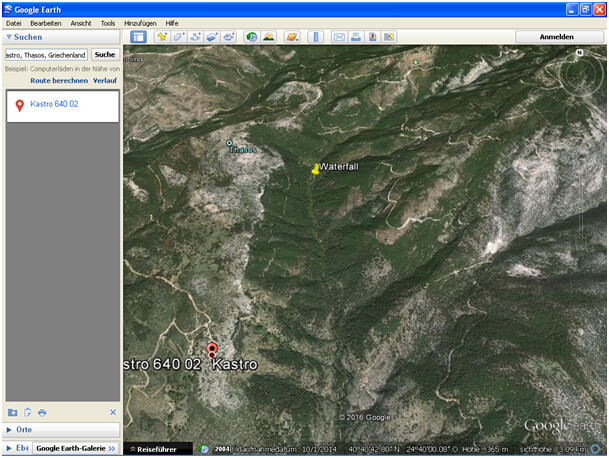
Task: Toggle the sidebar visibility toolbar button
Action: coord(138,37)
